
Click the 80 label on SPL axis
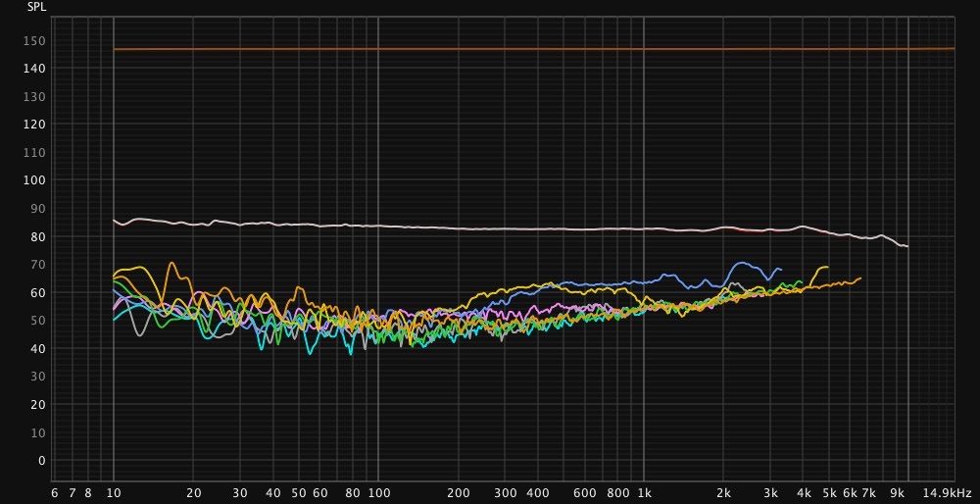(x=40, y=236)
